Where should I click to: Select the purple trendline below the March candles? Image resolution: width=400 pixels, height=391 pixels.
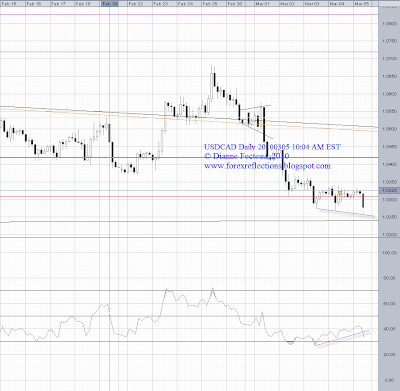tap(345, 213)
